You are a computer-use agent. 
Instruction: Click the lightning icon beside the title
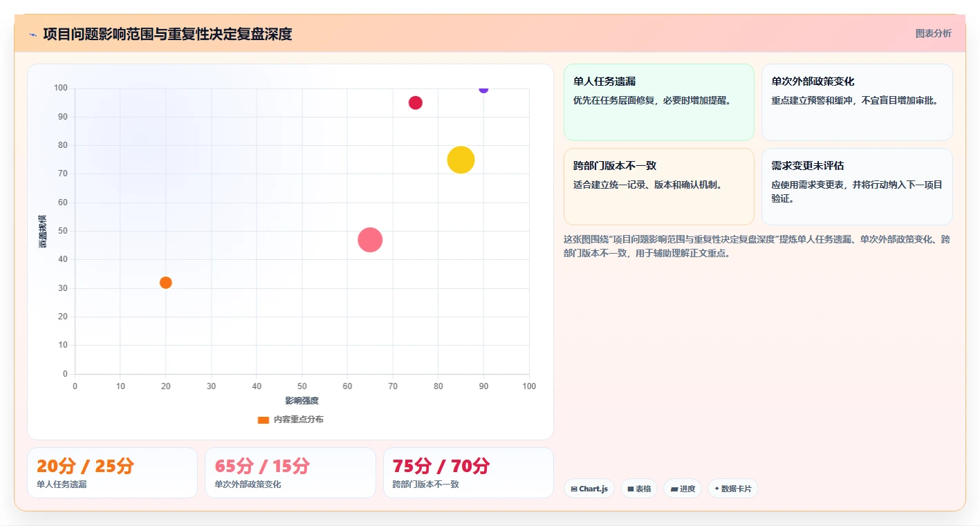pos(33,35)
